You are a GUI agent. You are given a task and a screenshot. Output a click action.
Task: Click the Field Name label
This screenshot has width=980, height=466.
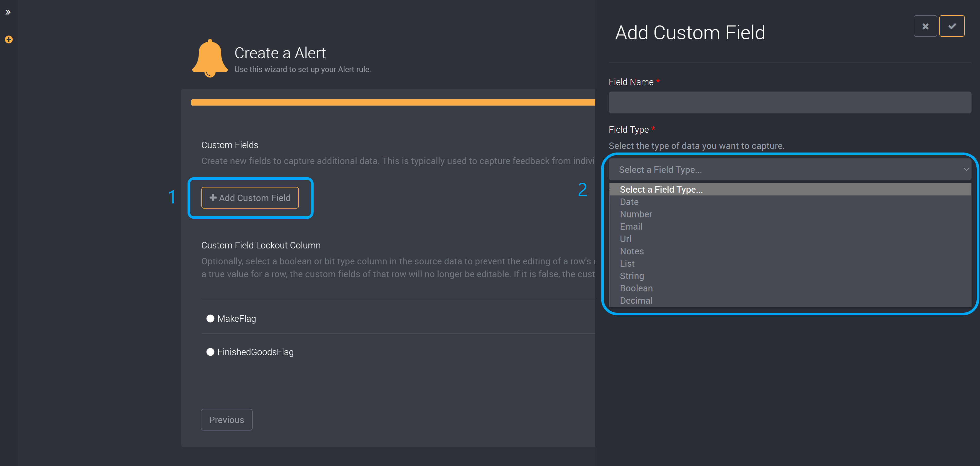click(631, 82)
